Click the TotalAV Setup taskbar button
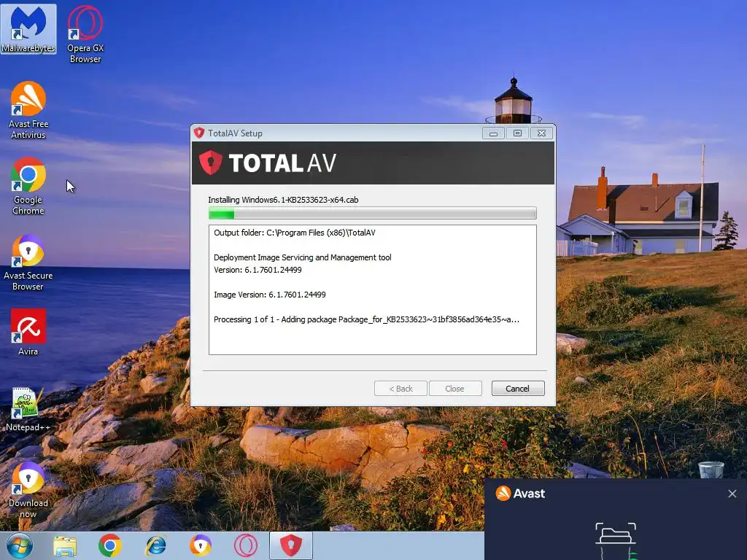Image resolution: width=747 pixels, height=560 pixels. coord(291,545)
